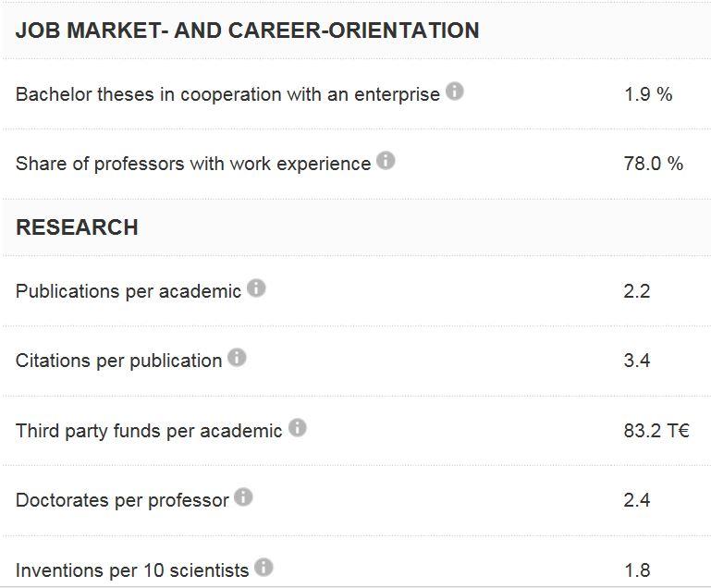
Task: Select Third party funds per academic text
Action: 149,431
